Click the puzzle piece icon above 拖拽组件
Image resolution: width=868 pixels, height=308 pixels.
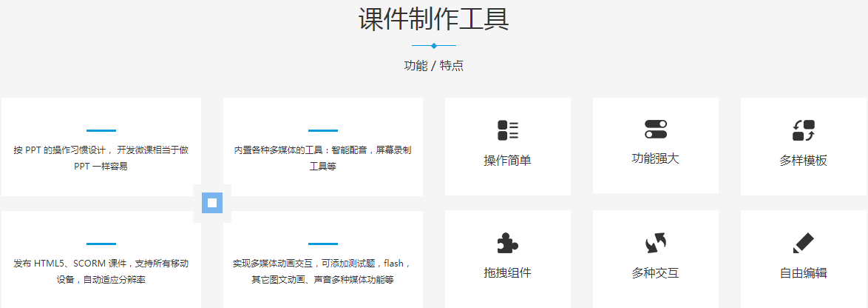507,243
